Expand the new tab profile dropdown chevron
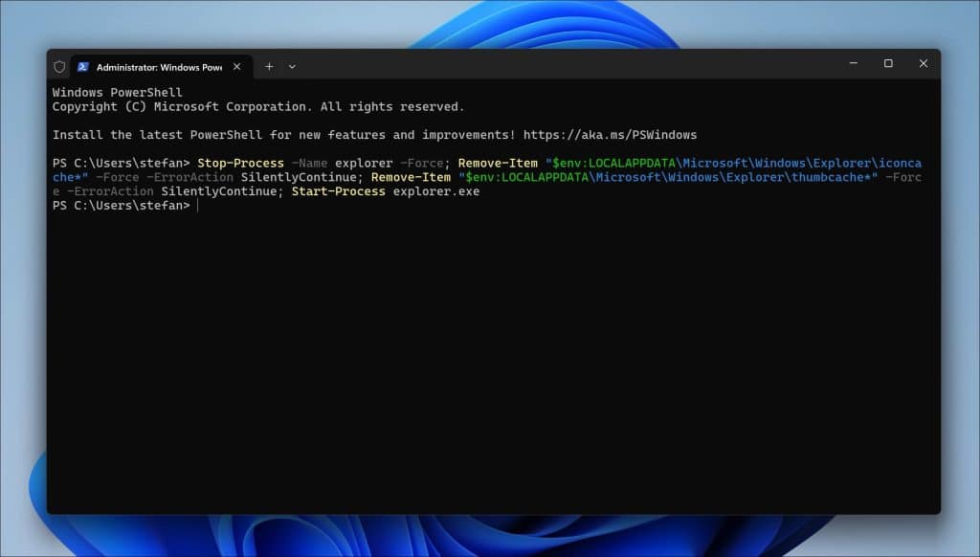This screenshot has width=980, height=557. click(292, 67)
